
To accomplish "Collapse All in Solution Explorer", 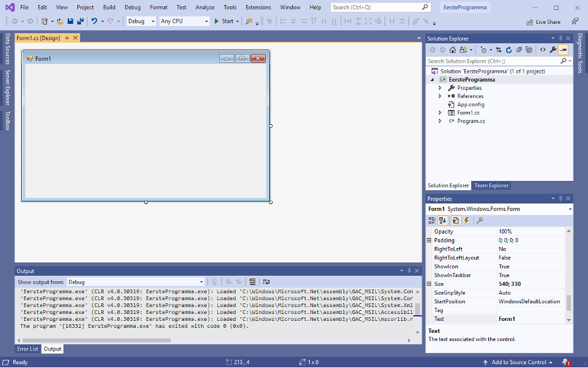I will (519, 50).
